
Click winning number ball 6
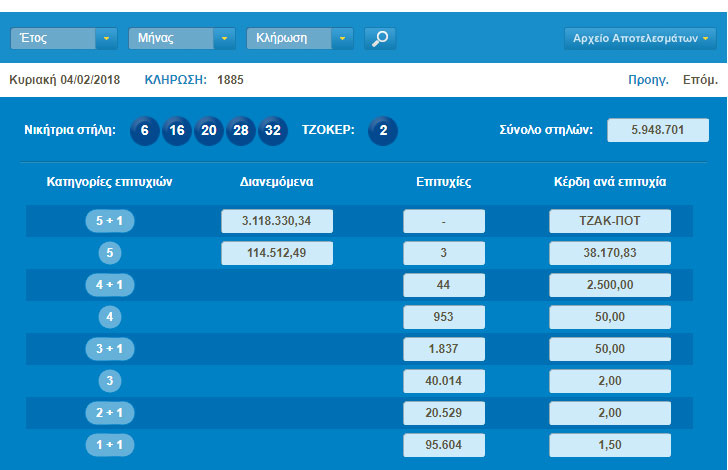click(x=145, y=130)
